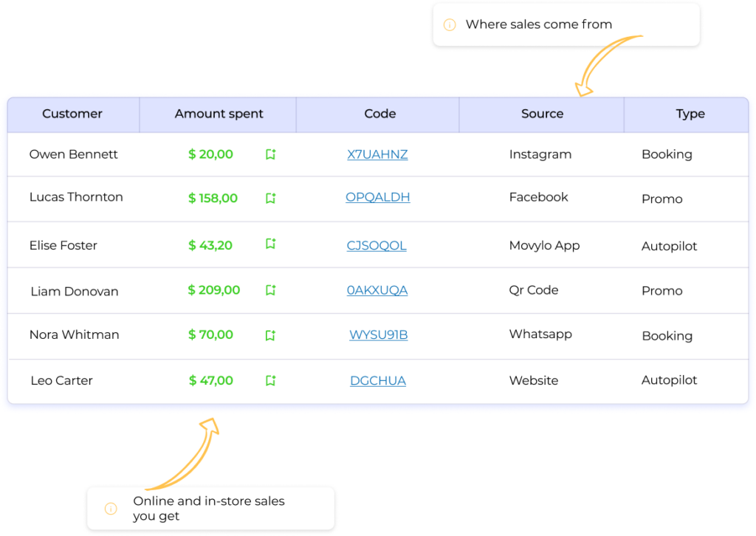Click the bookmark icon beside $ 158,00
Screen dimensions: 756x536
click(270, 198)
